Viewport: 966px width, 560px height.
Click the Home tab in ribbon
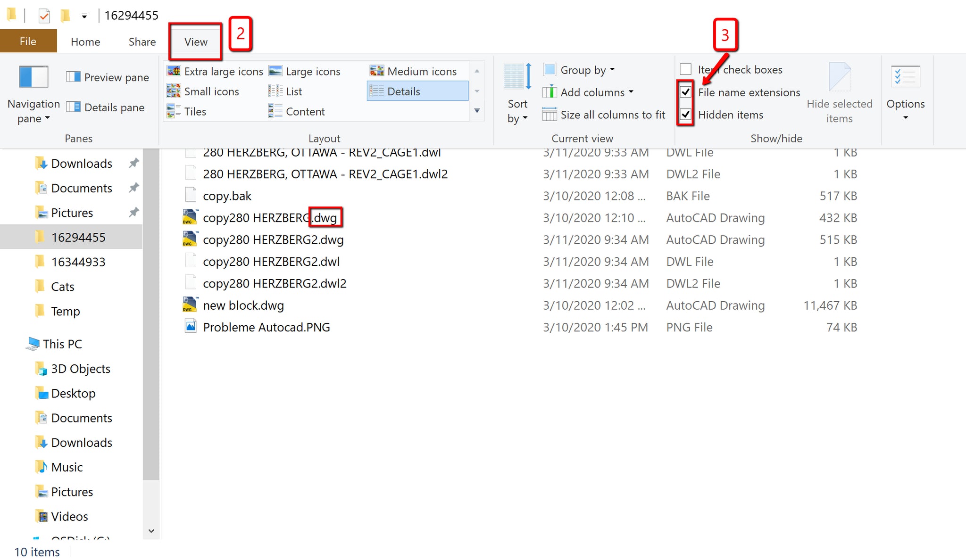(x=85, y=41)
